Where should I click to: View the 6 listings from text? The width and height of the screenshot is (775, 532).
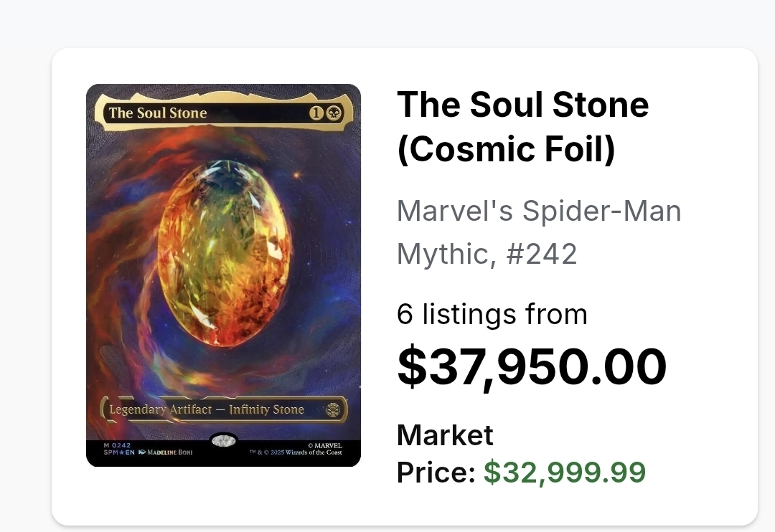492,314
